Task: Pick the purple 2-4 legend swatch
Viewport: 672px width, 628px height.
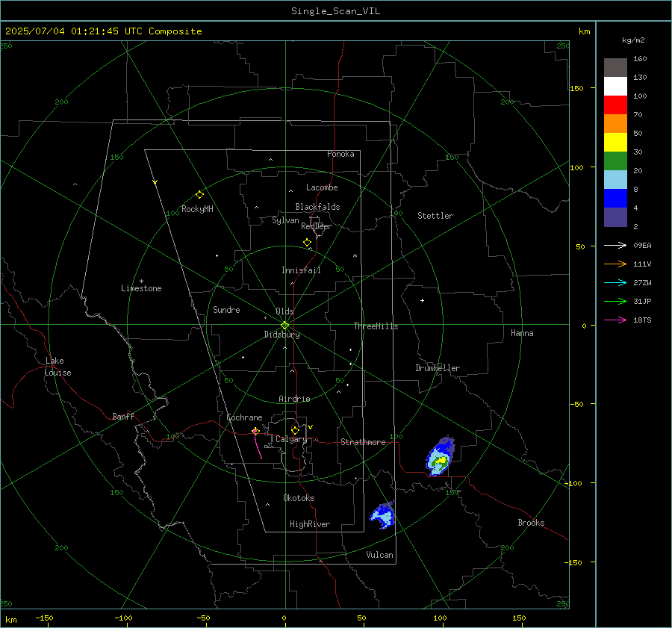Action: (x=615, y=217)
